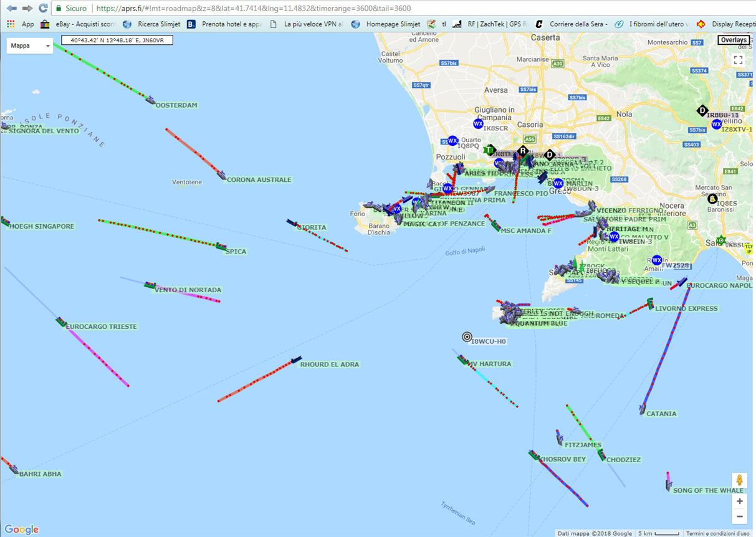Select the GIORITA ship icon
The width and height of the screenshot is (756, 537).
(x=292, y=223)
